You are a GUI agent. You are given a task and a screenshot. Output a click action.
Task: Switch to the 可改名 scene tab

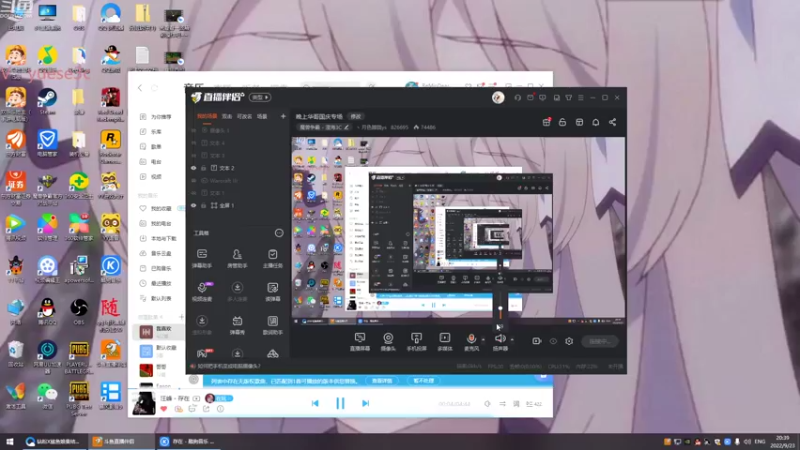click(244, 117)
